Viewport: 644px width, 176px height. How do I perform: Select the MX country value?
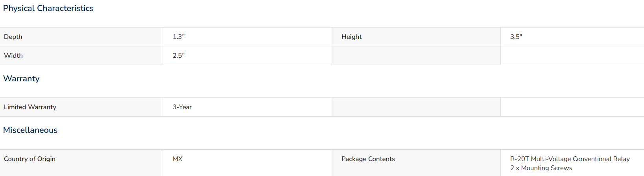(x=177, y=159)
